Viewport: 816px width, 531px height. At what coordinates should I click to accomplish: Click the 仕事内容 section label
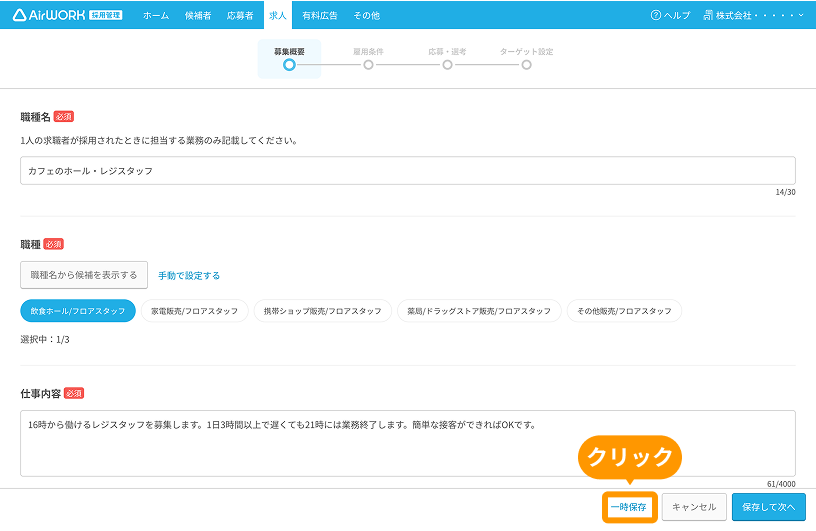41,394
